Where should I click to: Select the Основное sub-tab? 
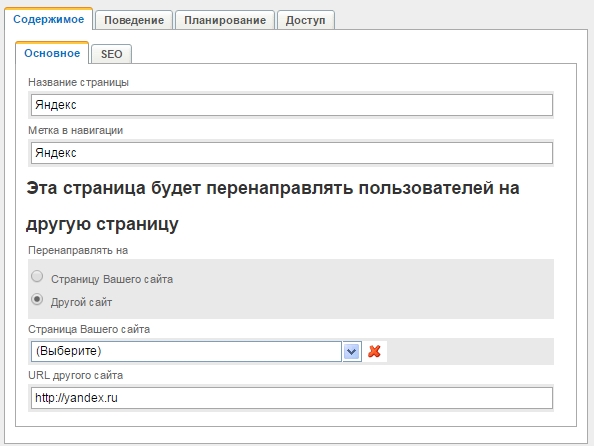coord(52,53)
